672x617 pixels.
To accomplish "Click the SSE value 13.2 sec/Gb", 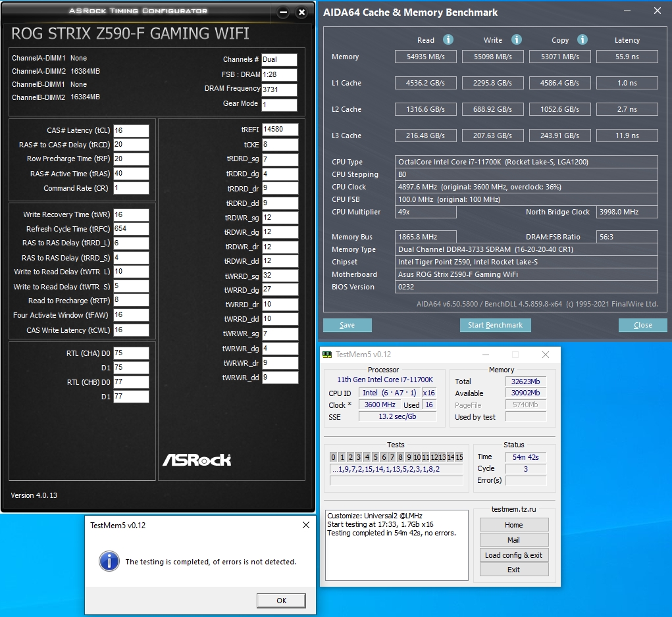I will click(x=398, y=416).
